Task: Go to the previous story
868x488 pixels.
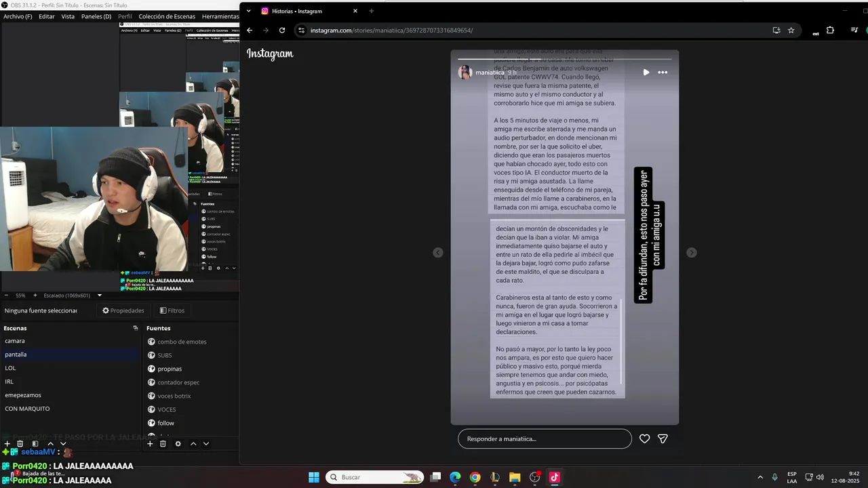Action: coord(438,252)
